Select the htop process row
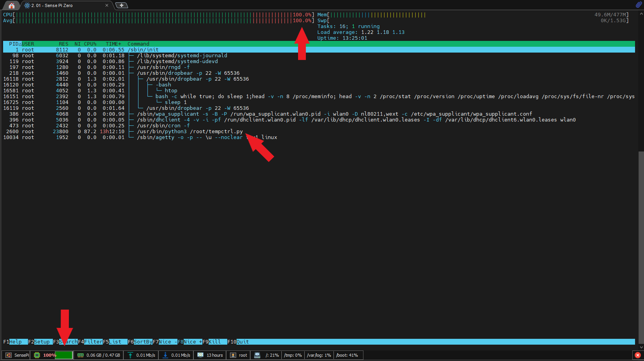 [319, 91]
